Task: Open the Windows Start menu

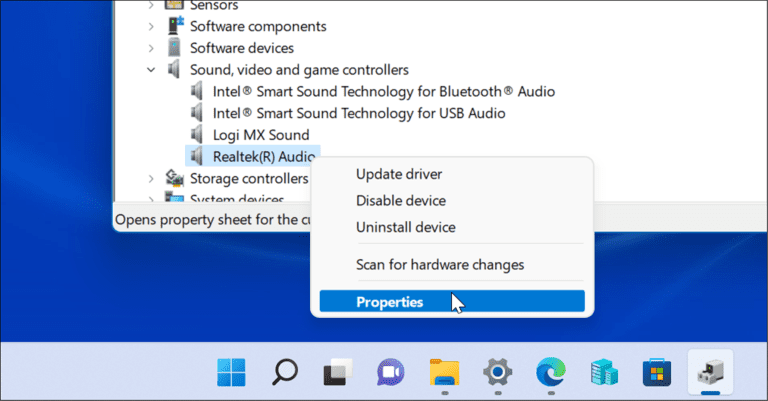Action: 231,373
